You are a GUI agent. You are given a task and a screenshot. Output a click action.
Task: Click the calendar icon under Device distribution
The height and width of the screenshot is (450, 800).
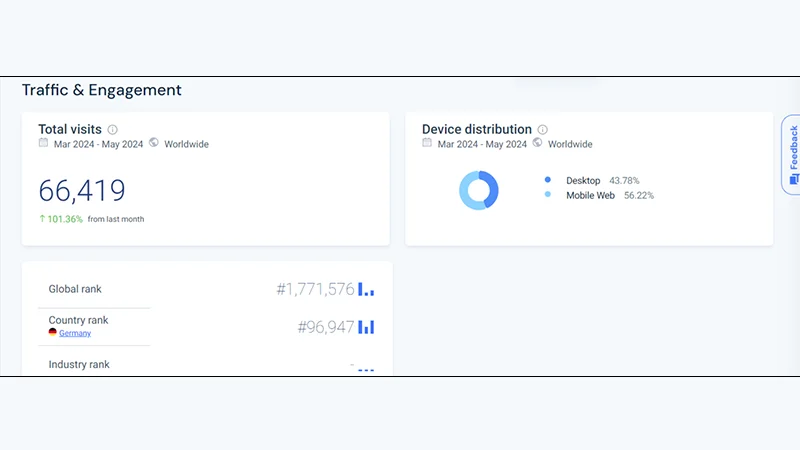[x=427, y=143]
